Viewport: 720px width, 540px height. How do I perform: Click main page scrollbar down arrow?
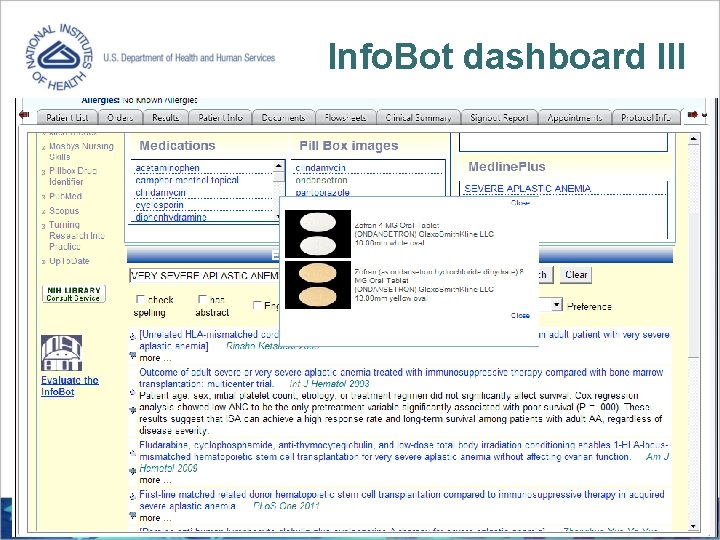[693, 526]
